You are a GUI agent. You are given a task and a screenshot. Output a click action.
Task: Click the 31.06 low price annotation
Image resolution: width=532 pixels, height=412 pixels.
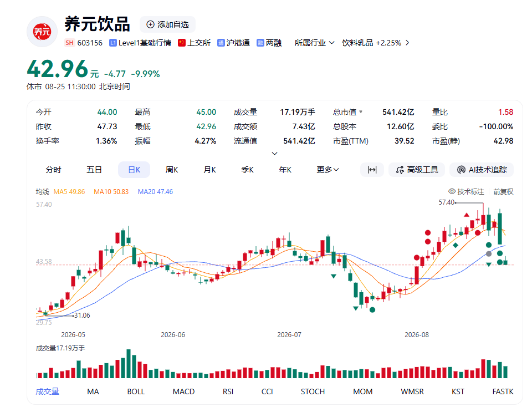pyautogui.click(x=82, y=316)
